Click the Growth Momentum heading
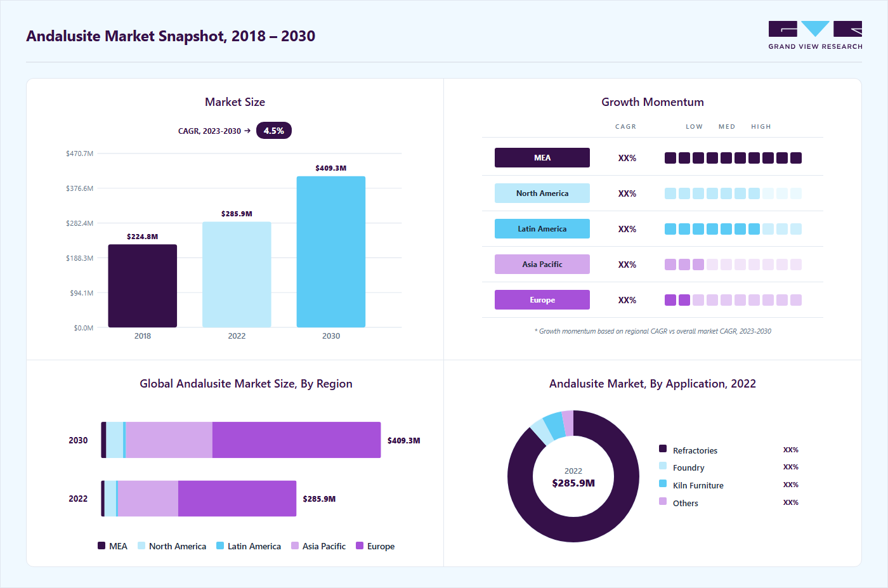The width and height of the screenshot is (888, 588). click(653, 102)
